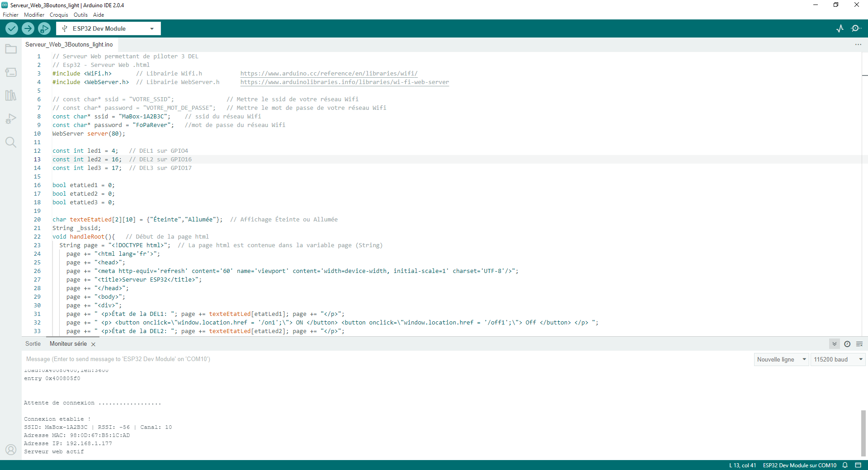Toggle timestamp display in the serial monitor

[x=847, y=344]
